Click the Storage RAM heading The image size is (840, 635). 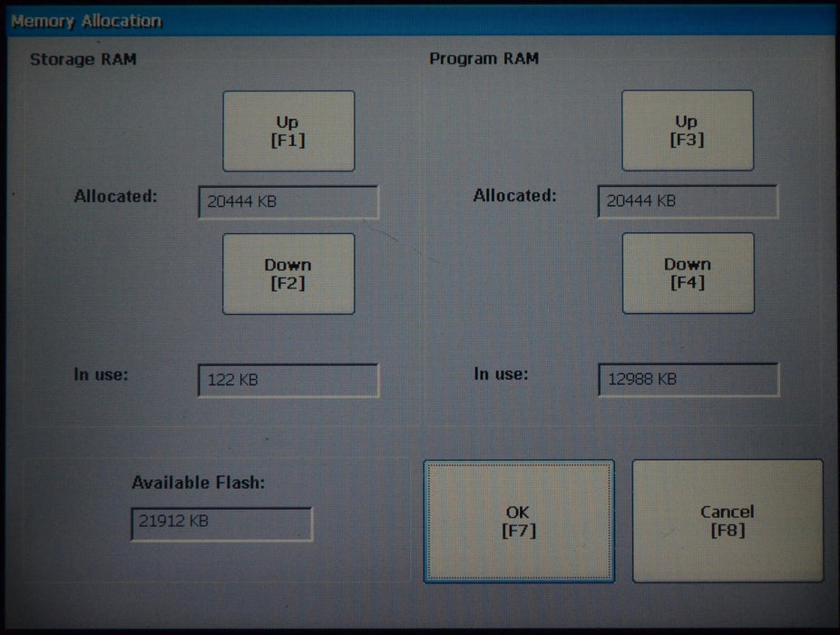pyautogui.click(x=83, y=59)
